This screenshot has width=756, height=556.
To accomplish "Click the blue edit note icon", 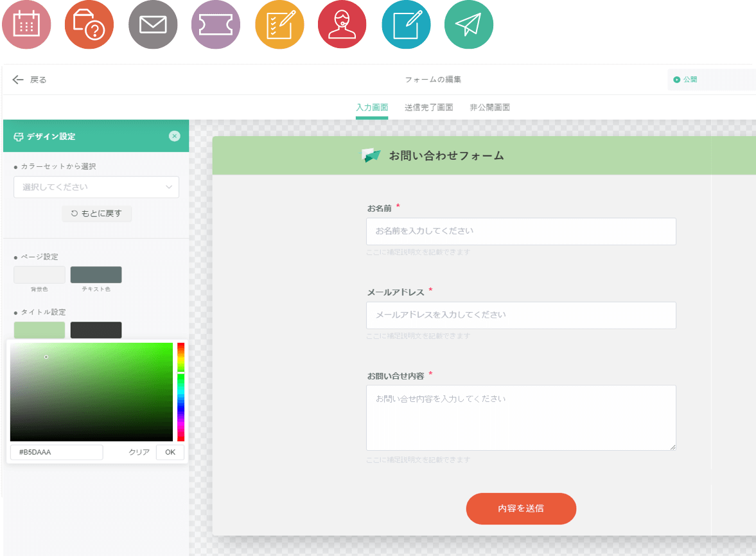I will (x=406, y=25).
